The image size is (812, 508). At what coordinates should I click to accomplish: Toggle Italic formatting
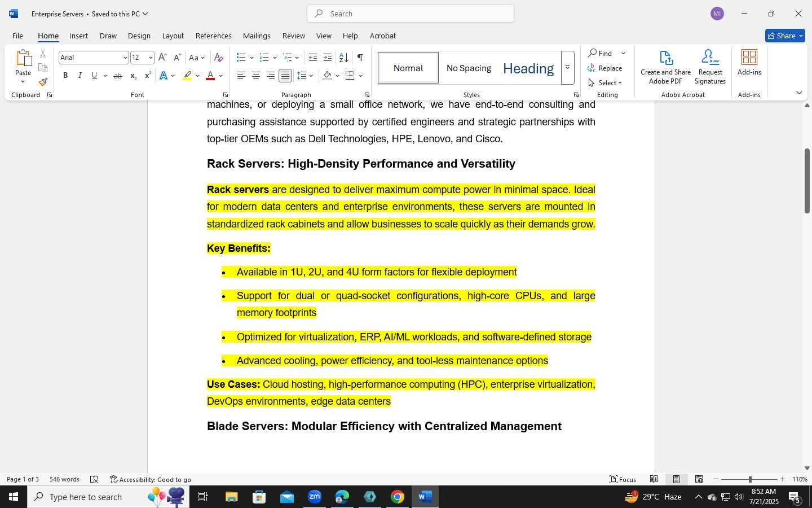80,76
